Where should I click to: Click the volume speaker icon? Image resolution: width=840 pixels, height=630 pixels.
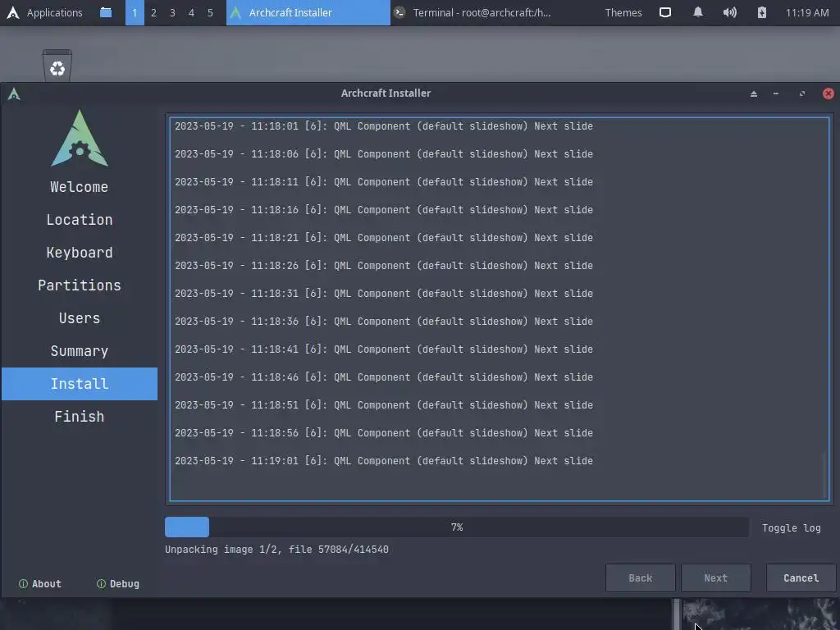[729, 12]
